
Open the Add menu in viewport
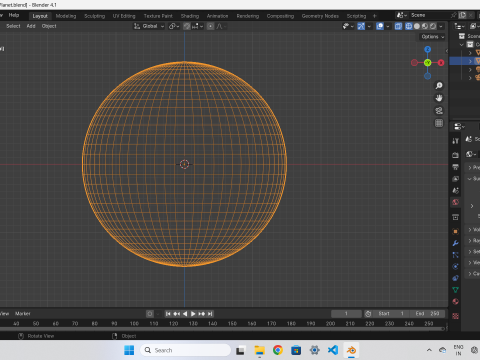[x=31, y=26]
